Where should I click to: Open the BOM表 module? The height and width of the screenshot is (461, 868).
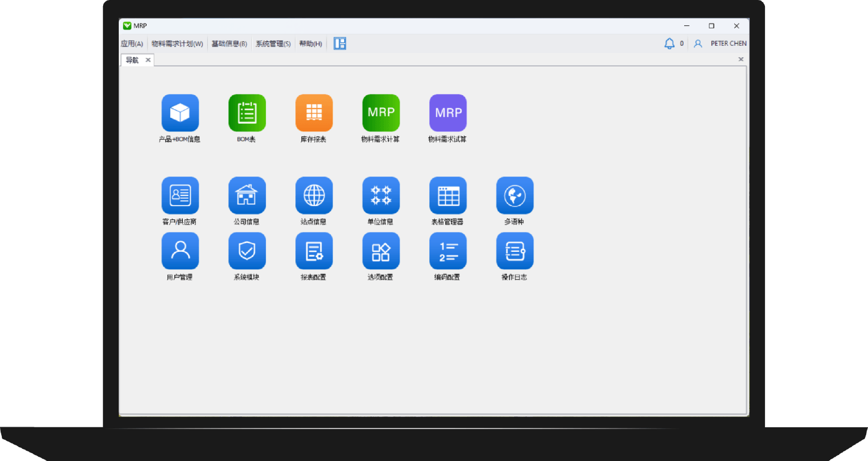pyautogui.click(x=247, y=112)
